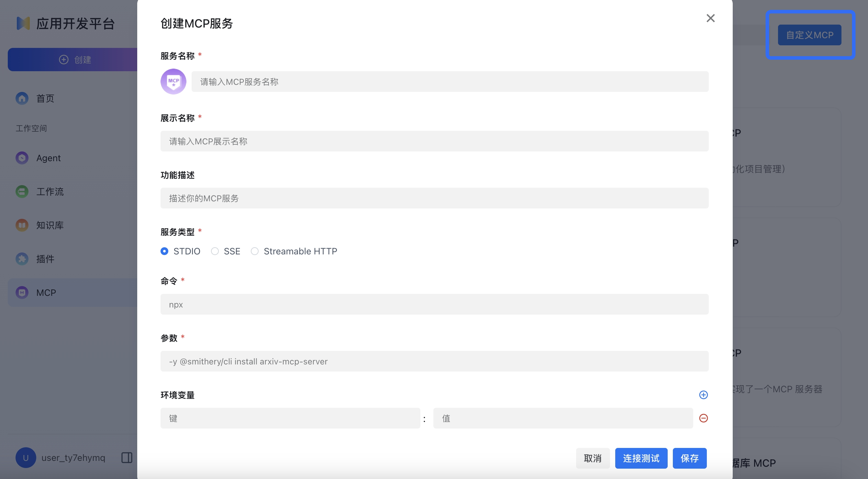Viewport: 868px width, 479px height.
Task: Navigate to 首页 in the sidebar
Action: pyautogui.click(x=44, y=98)
